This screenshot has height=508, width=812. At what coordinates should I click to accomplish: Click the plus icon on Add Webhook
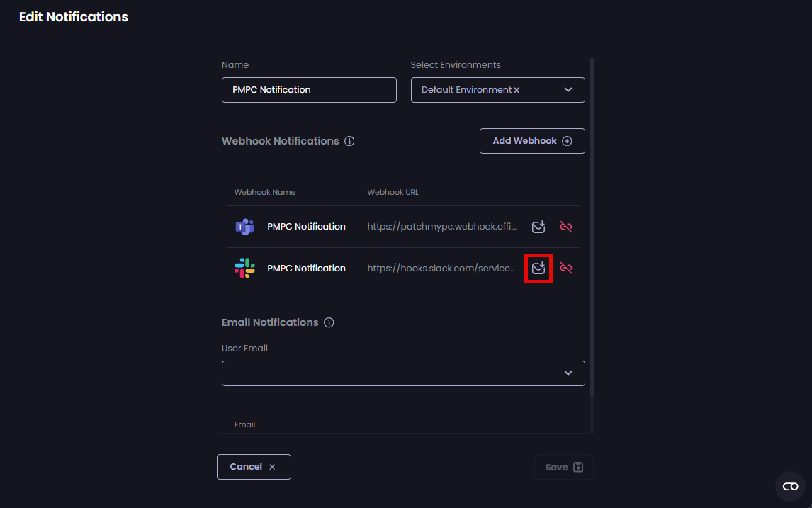566,140
